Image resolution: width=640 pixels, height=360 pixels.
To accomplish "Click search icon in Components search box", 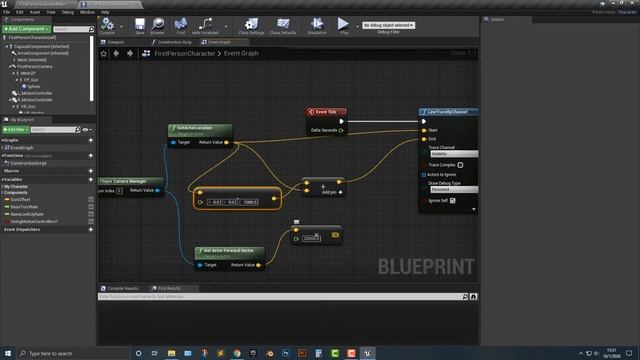I will click(x=91, y=29).
